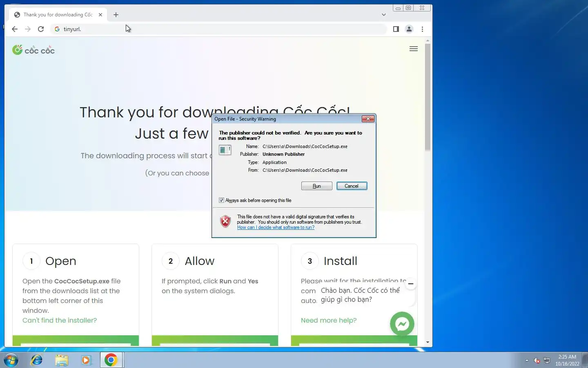
Task: Click the Google icon in the address bar
Action: 57,29
